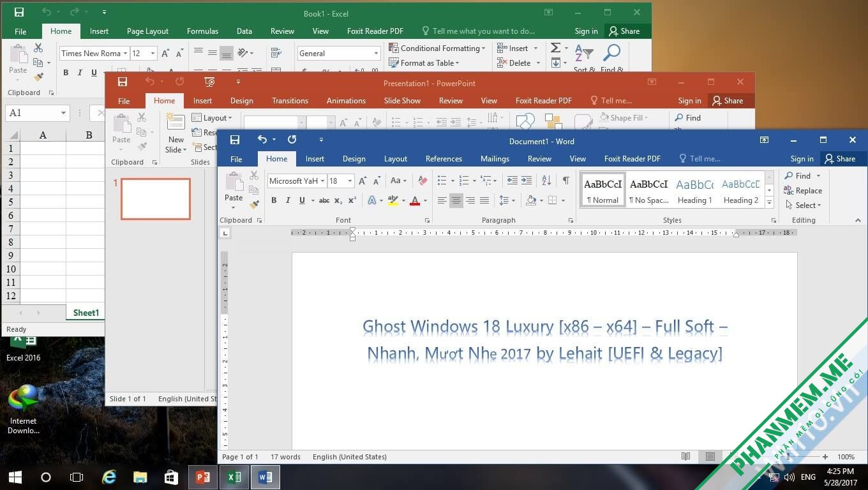Toggle Wrap Text in the Excel ribbon
868x490 pixels.
point(276,53)
